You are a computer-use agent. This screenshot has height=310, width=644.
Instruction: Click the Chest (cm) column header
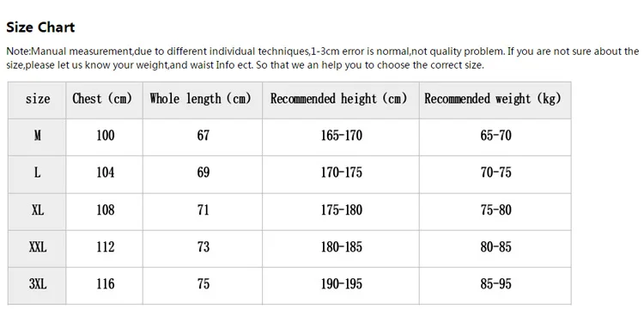click(104, 100)
